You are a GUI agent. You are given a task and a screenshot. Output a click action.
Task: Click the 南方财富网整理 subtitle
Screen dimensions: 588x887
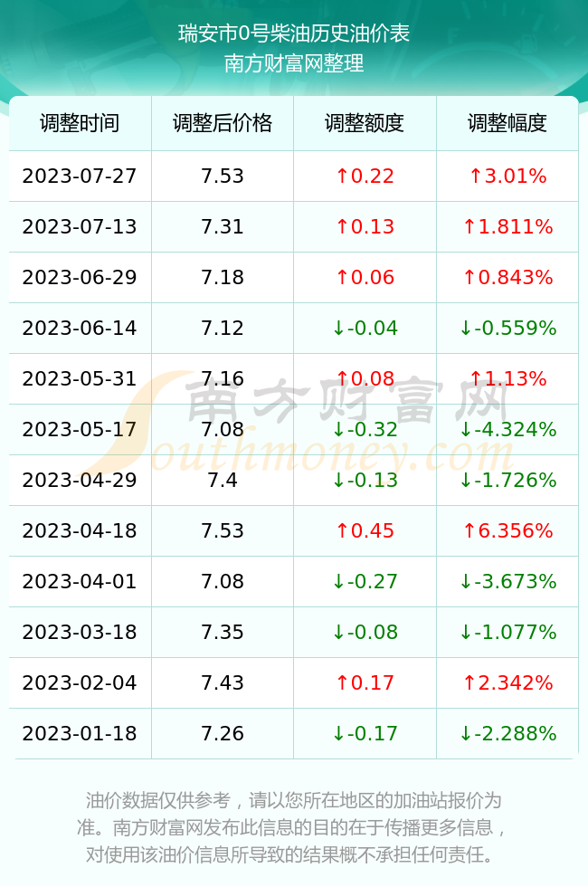coord(294,62)
